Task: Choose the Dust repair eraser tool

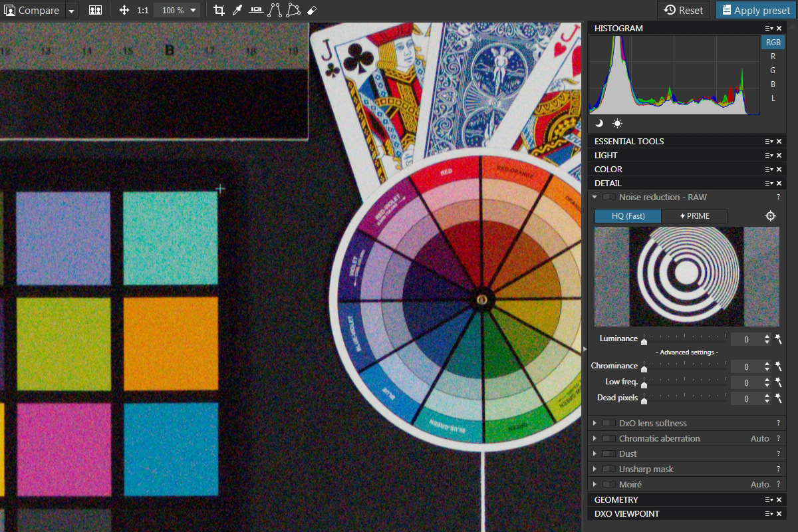Action: click(x=312, y=11)
